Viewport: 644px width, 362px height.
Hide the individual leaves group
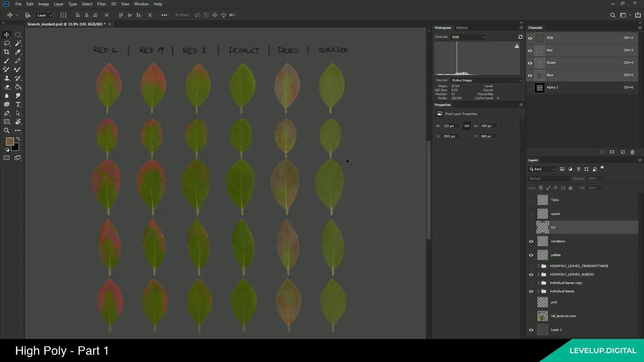pyautogui.click(x=531, y=291)
